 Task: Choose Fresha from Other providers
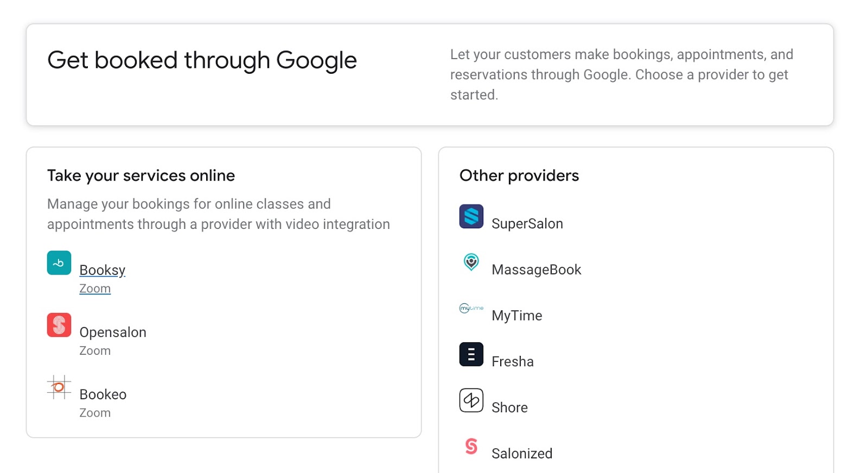click(x=513, y=361)
